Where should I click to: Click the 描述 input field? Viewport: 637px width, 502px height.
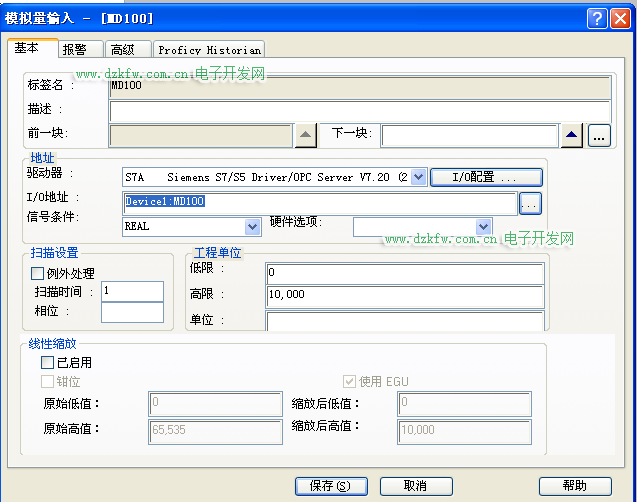coord(359,110)
